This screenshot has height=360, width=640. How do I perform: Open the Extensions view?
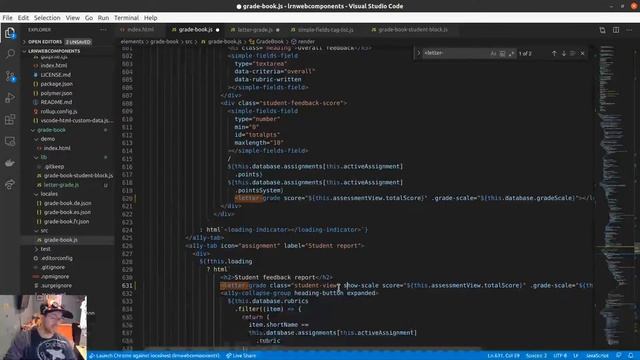[10, 120]
